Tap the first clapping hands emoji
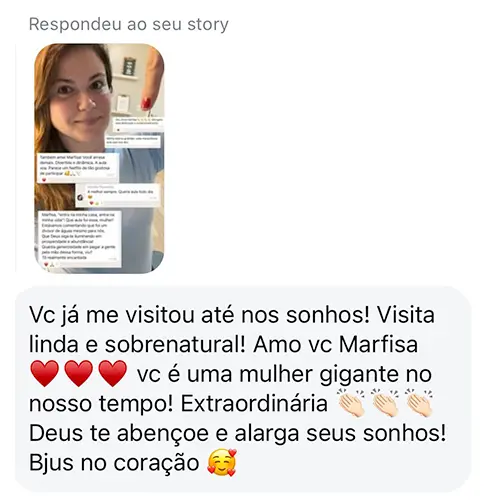Screen dimensions: 500x500 click(352, 403)
